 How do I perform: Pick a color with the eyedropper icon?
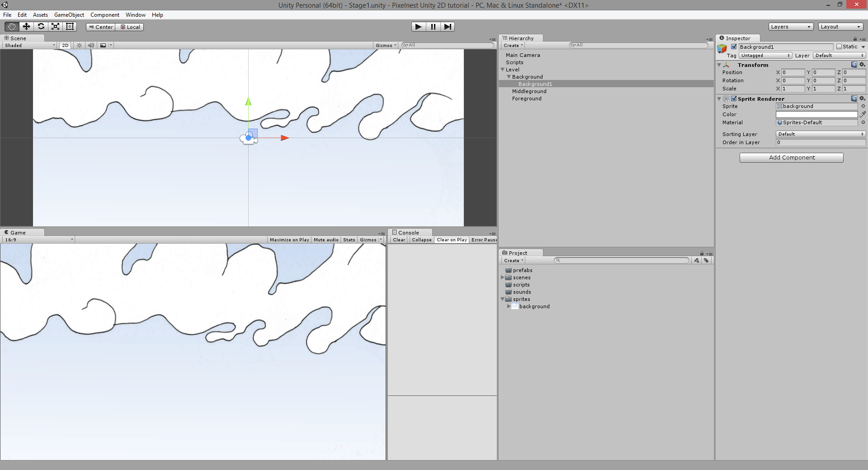tap(863, 114)
